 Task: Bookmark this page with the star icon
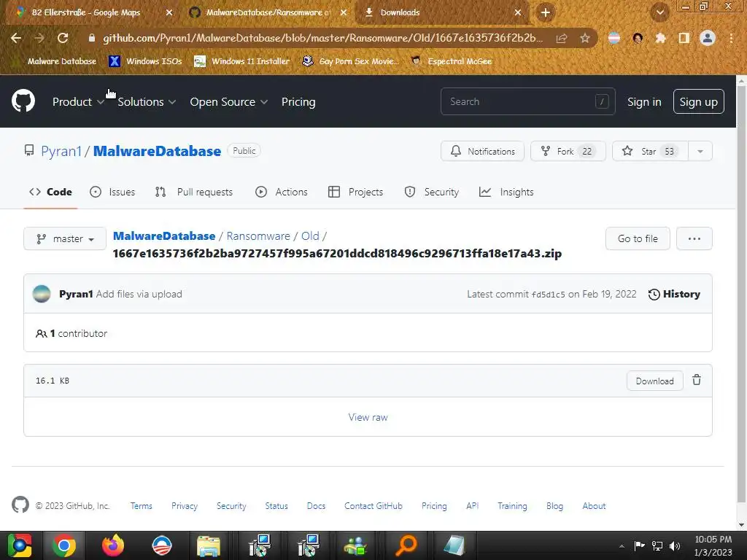point(585,38)
